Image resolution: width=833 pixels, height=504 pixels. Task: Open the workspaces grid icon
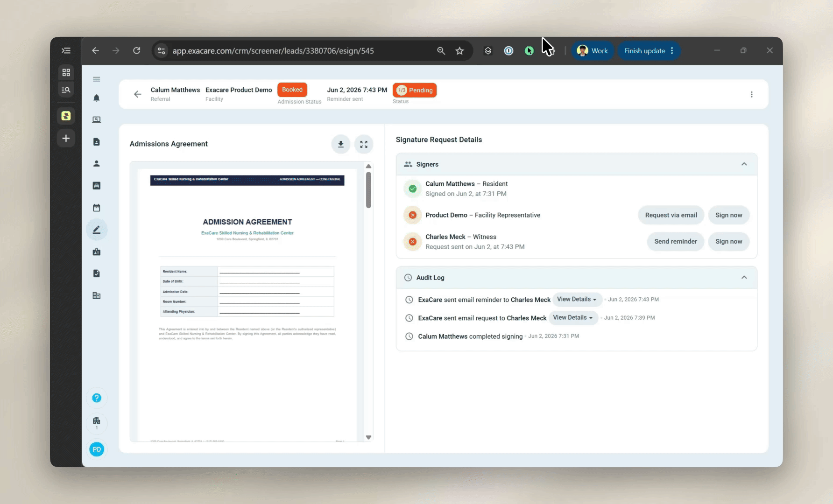66,72
